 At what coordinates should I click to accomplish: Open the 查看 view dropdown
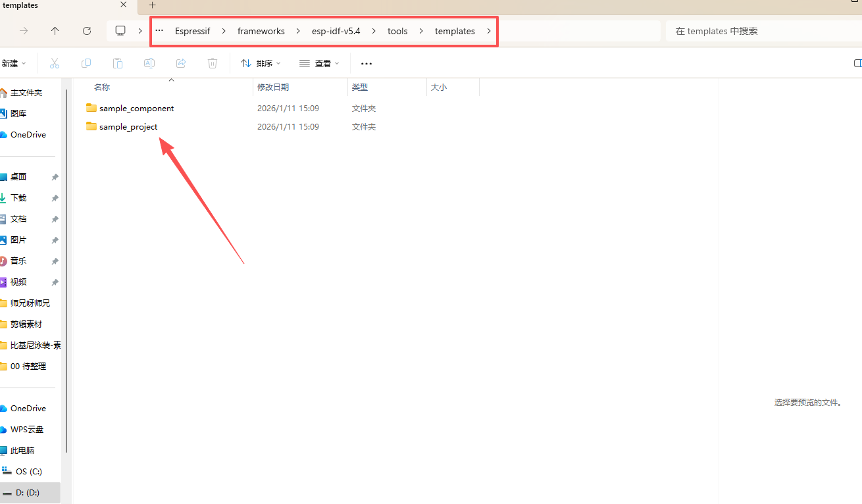[319, 63]
